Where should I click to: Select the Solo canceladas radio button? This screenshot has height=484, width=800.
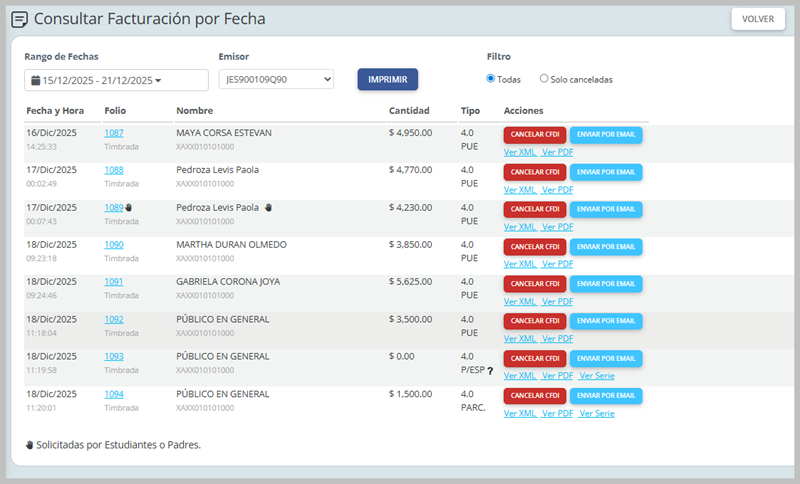point(544,79)
